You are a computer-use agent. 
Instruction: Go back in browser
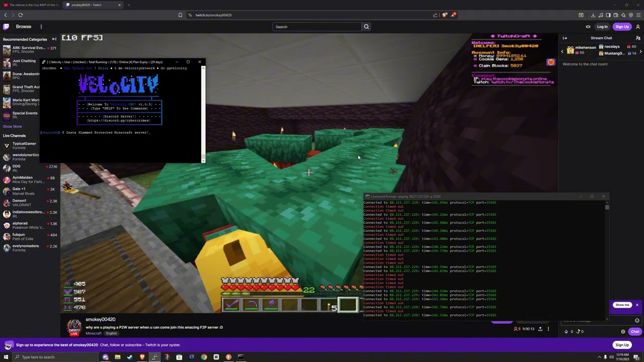6,15
